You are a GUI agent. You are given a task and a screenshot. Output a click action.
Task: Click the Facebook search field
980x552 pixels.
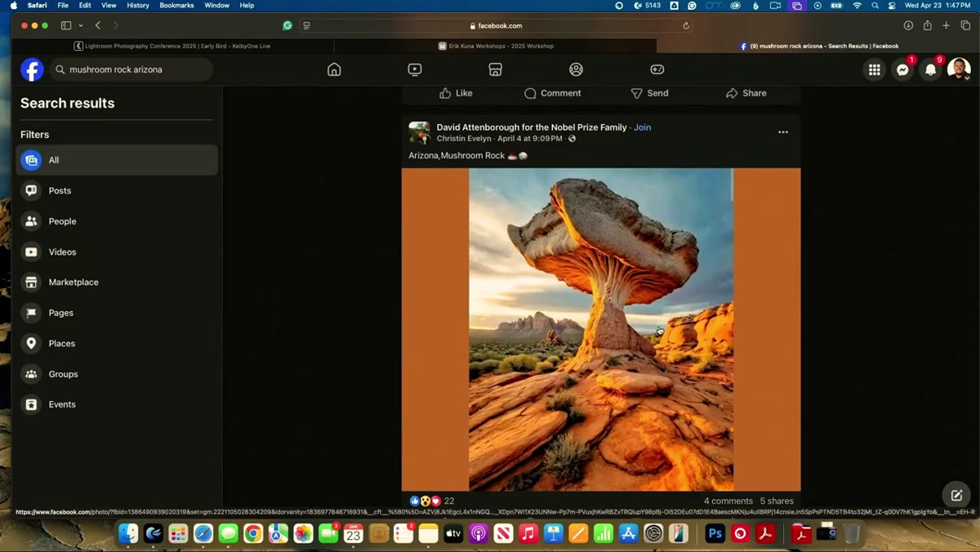[131, 69]
